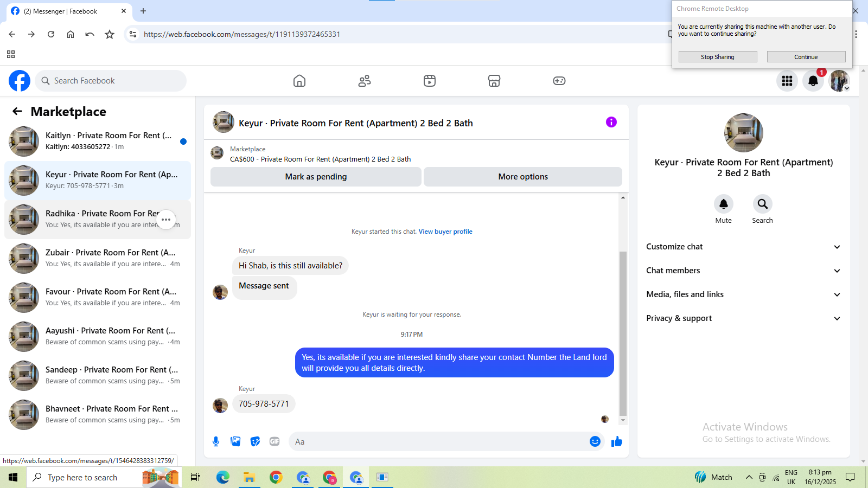868x488 pixels.
Task: Open the Facebook menu grid icon
Action: point(787,81)
